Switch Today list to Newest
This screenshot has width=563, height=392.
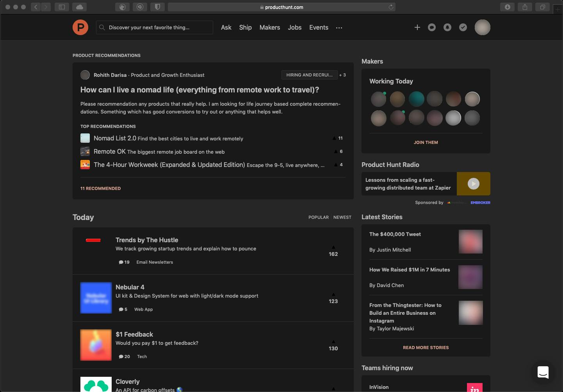[x=342, y=217]
